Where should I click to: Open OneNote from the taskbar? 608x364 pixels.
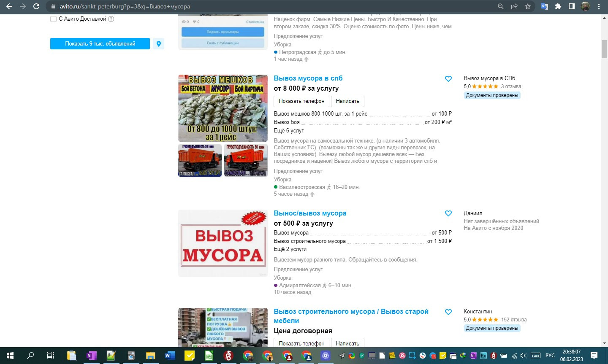pos(91,356)
